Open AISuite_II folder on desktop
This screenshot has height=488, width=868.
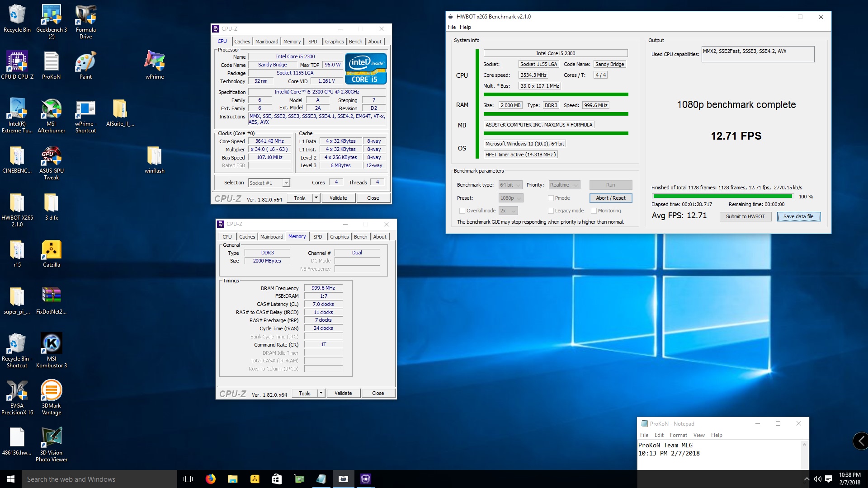(x=120, y=113)
